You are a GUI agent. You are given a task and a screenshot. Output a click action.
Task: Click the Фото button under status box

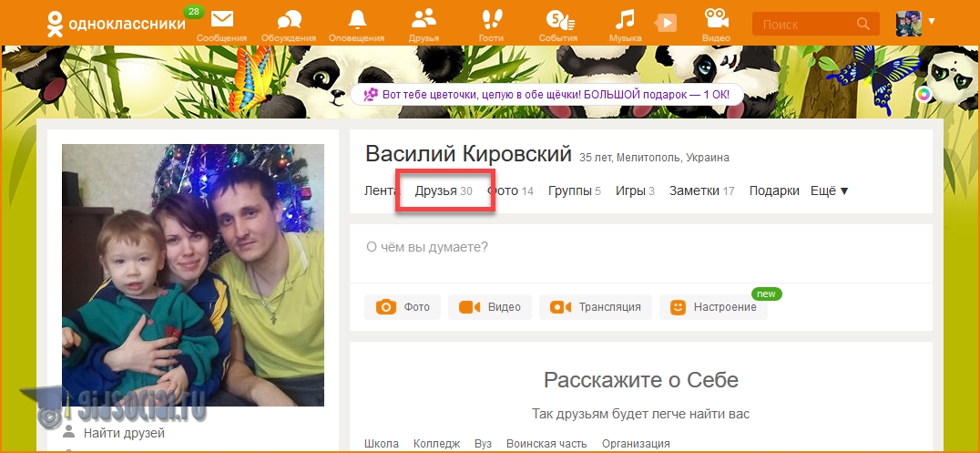tap(403, 307)
